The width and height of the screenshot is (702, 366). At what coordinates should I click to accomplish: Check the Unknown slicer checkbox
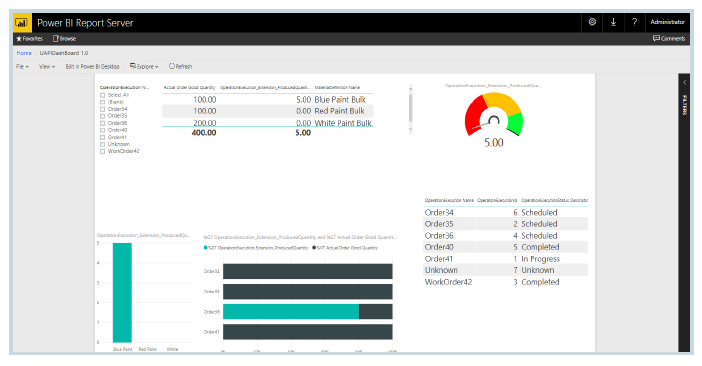[103, 145]
